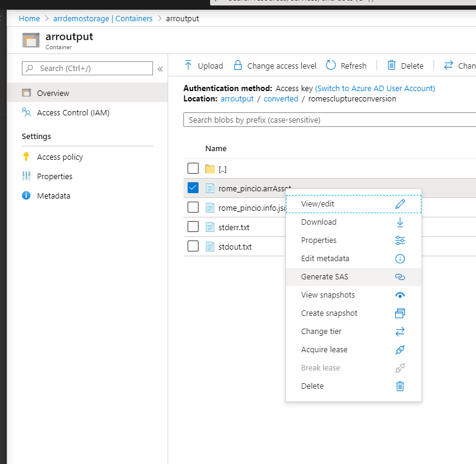The width and height of the screenshot is (476, 464).
Task: Sort by the Name column header
Action: tap(216, 148)
